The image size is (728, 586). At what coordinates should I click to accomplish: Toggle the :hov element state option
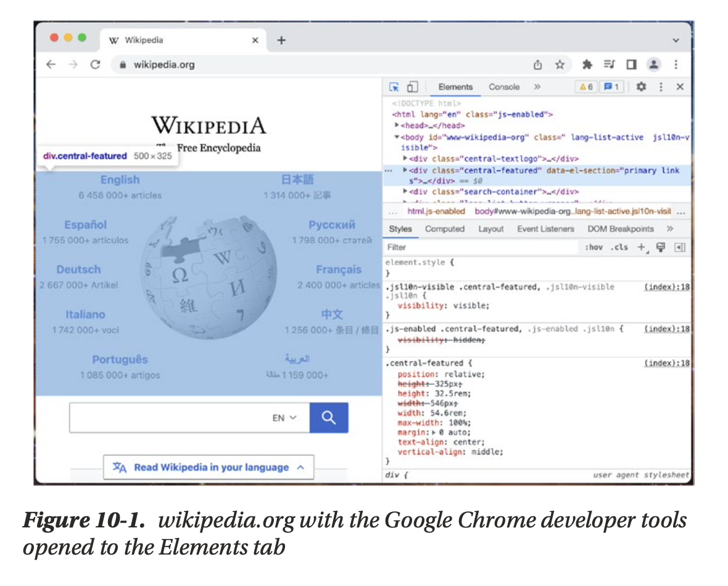click(594, 247)
